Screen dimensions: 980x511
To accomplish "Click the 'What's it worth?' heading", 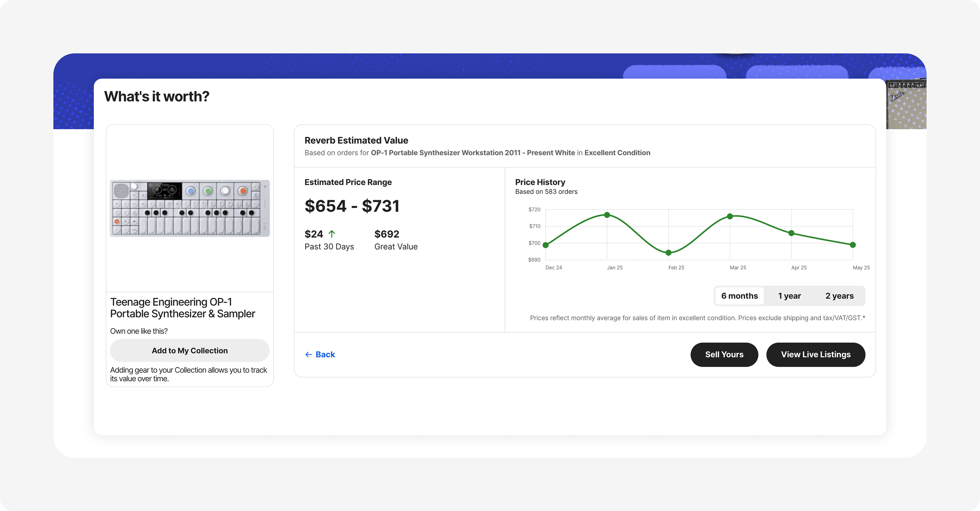I will point(156,96).
